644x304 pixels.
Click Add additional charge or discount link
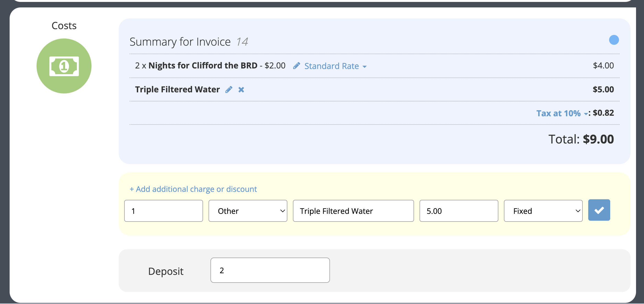(193, 189)
